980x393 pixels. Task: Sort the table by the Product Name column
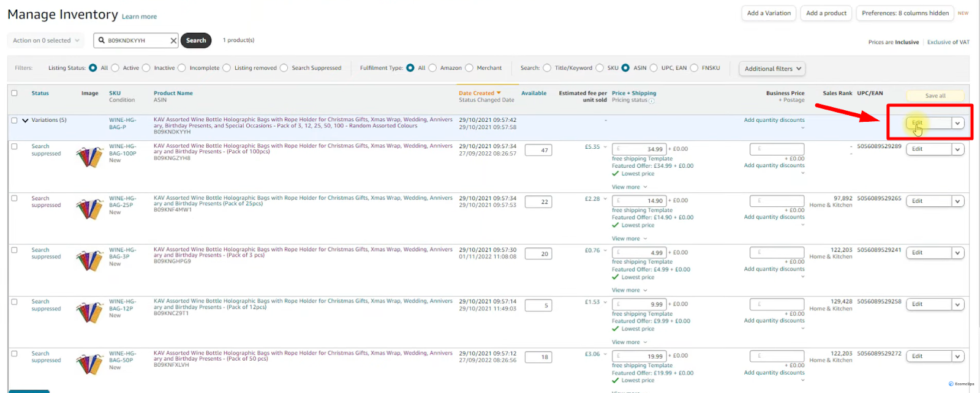click(173, 93)
